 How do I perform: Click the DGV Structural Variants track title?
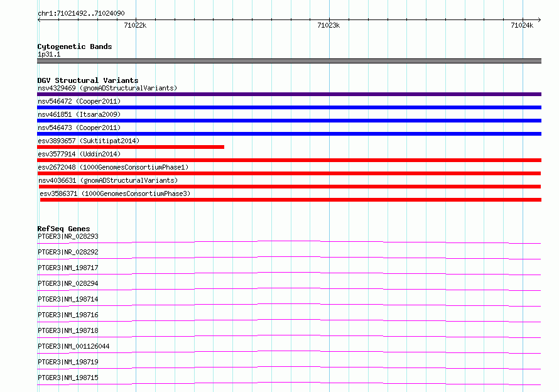pyautogui.click(x=88, y=80)
